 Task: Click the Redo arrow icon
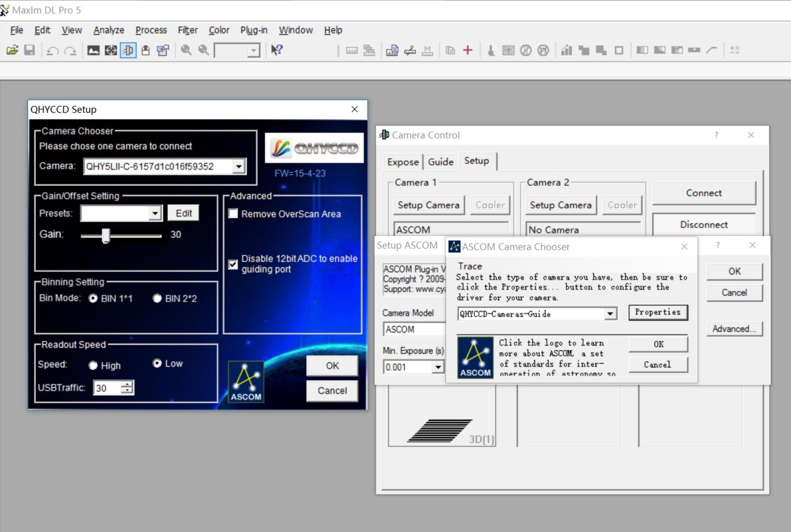pyautogui.click(x=70, y=50)
